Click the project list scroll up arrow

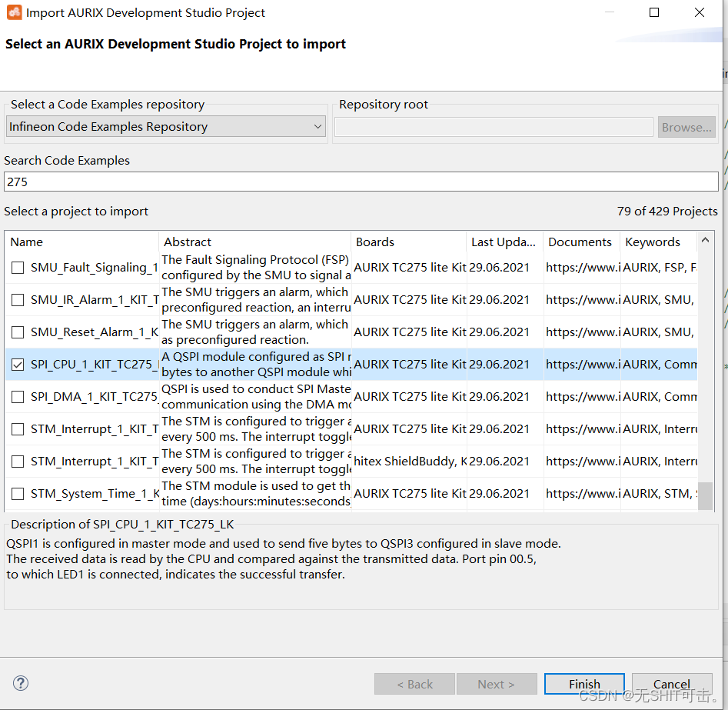[705, 240]
